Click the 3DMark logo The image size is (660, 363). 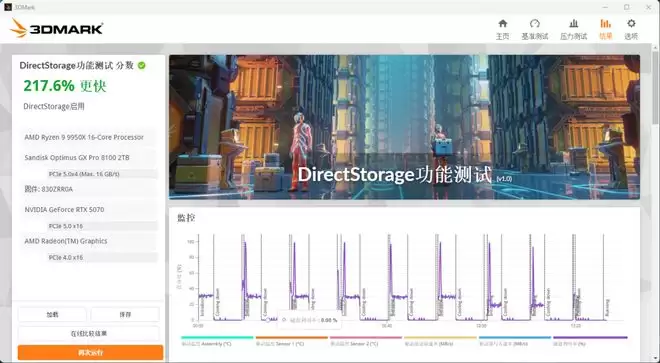pyautogui.click(x=56, y=28)
